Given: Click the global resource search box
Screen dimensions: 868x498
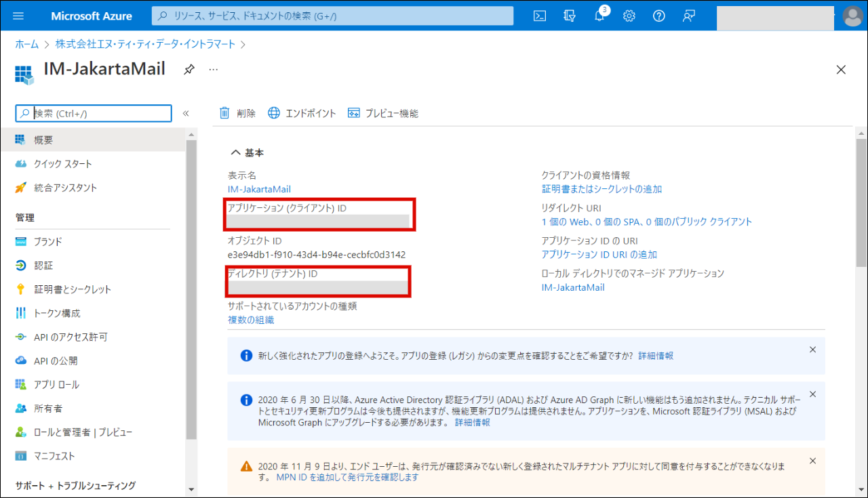Looking at the screenshot, I should click(333, 16).
